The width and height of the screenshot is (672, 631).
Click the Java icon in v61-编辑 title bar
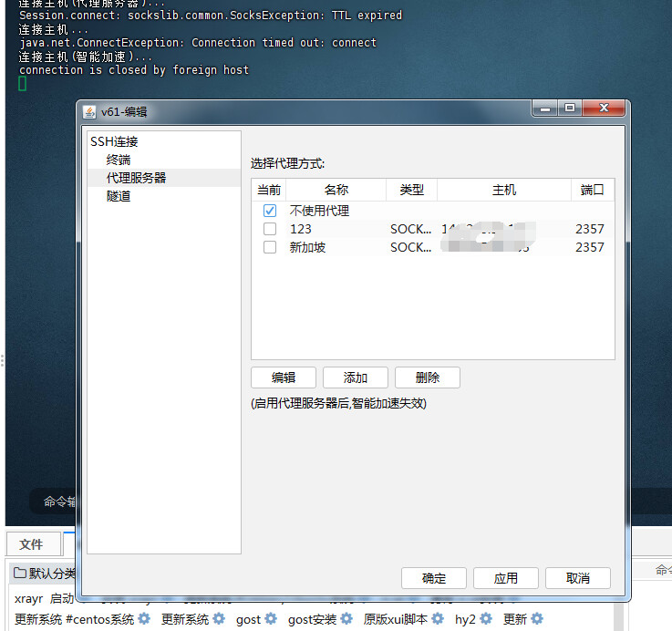pos(89,112)
